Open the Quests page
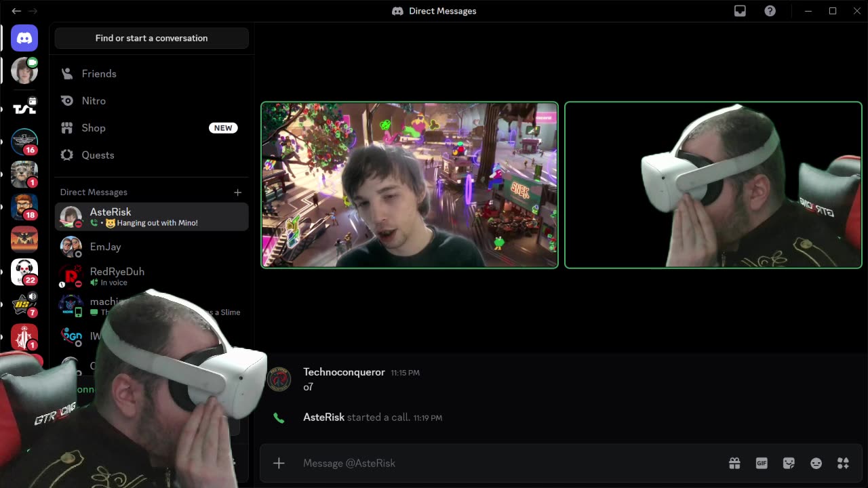 point(152,155)
